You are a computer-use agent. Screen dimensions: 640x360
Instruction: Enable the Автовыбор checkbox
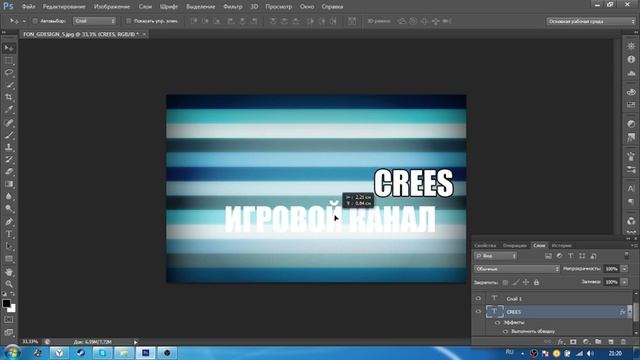pyautogui.click(x=35, y=21)
